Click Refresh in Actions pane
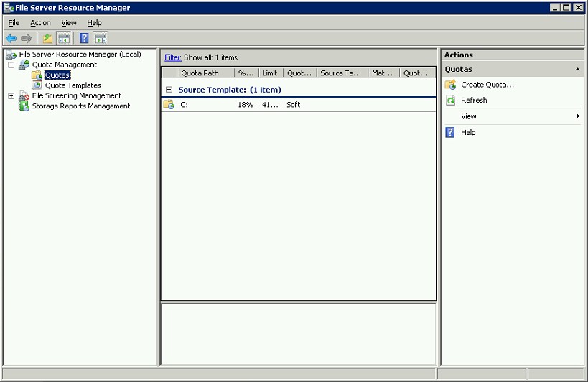 coord(474,100)
